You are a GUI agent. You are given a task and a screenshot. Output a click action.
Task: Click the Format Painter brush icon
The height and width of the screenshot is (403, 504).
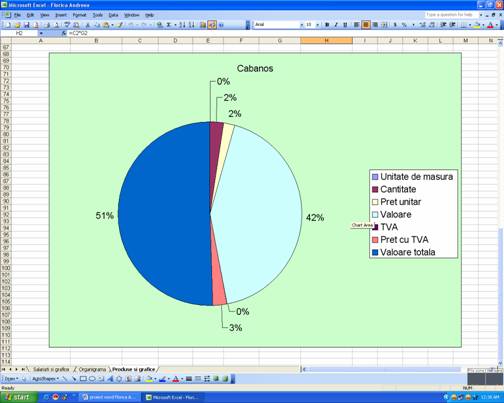[120, 25]
